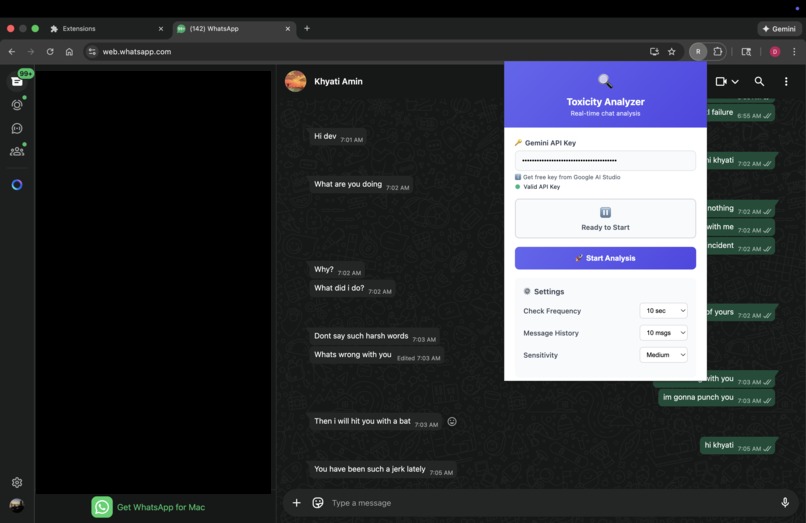Select the 'Hi dev' message
The width and height of the screenshot is (806, 523).
[338, 136]
